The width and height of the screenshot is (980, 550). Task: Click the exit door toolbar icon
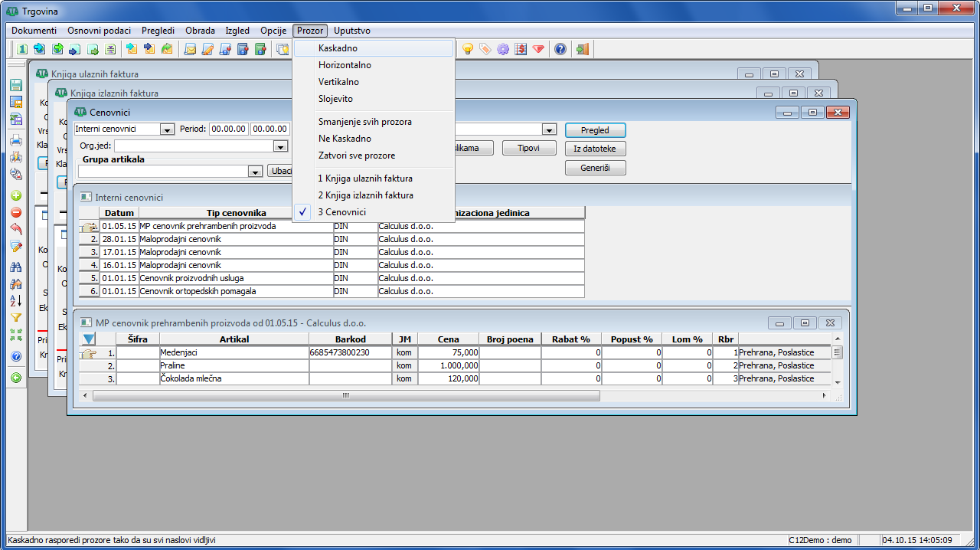[x=583, y=49]
